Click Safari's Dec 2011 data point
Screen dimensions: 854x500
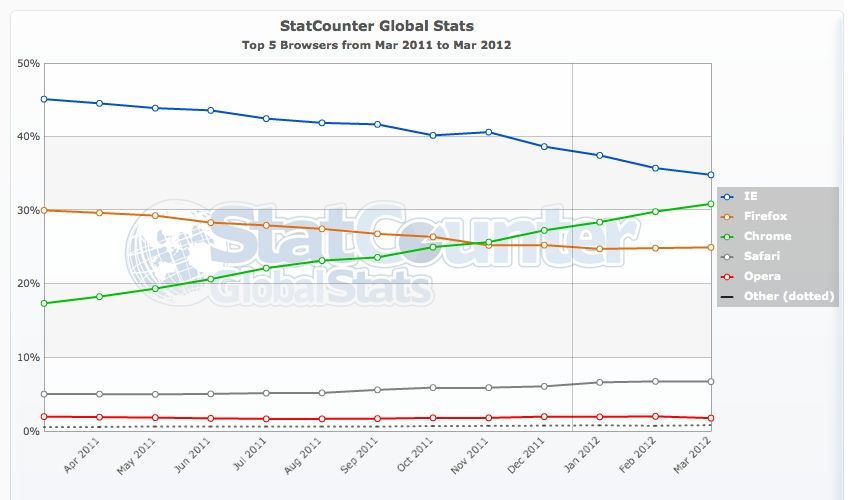[543, 386]
